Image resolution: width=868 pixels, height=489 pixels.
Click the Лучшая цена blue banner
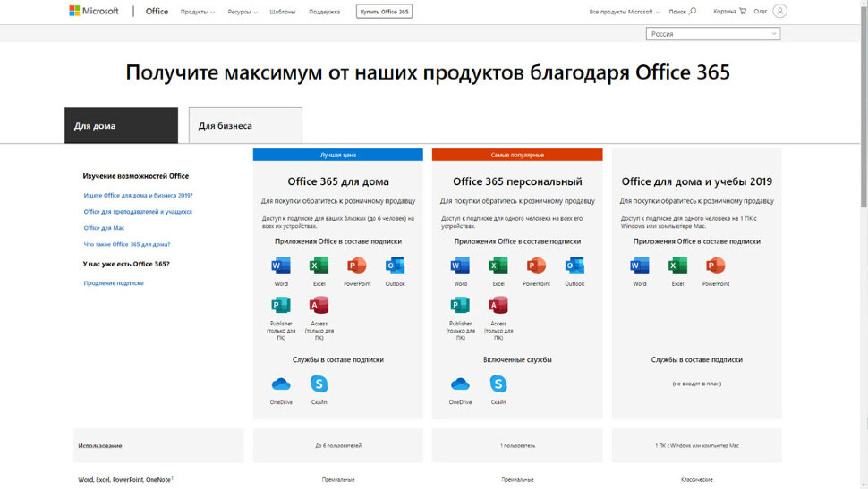point(337,155)
